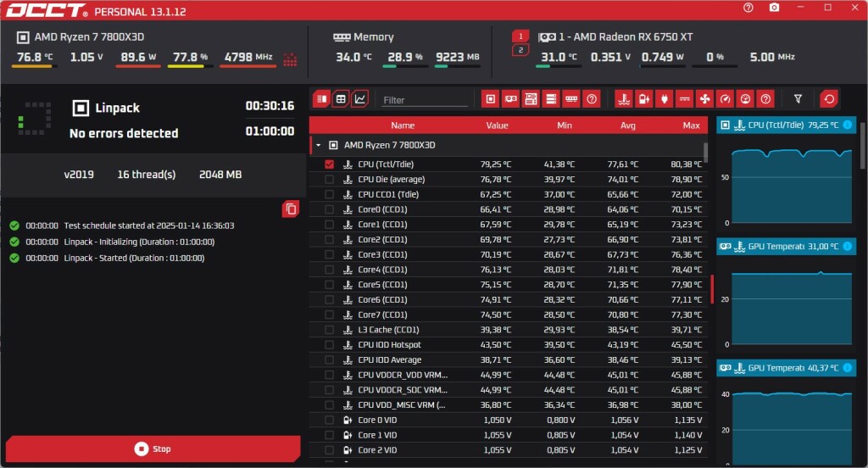Filter sensors by CPU hardware icon
This screenshot has height=468, width=868.
[491, 99]
